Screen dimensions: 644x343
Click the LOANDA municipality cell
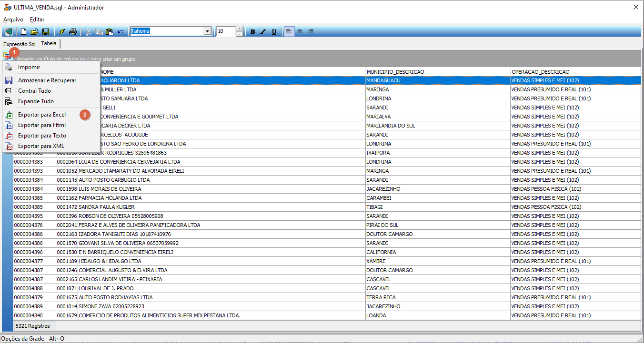(x=437, y=316)
